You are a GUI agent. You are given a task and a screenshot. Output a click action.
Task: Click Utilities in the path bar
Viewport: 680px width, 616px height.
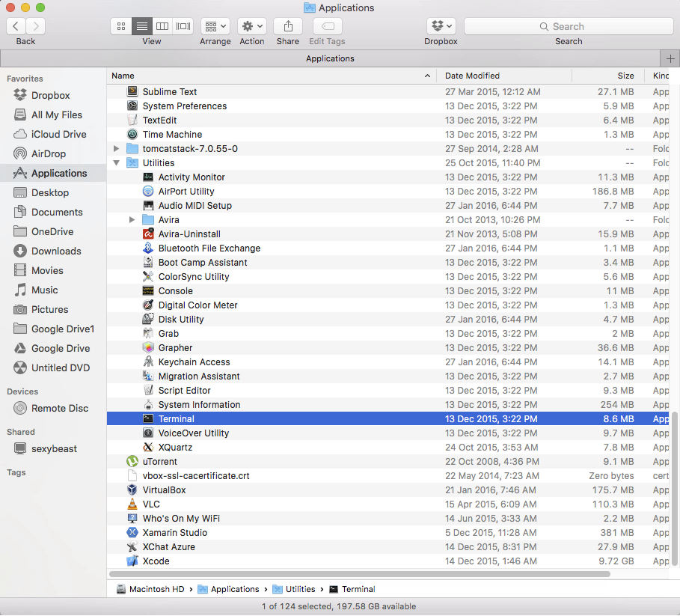[x=293, y=589]
